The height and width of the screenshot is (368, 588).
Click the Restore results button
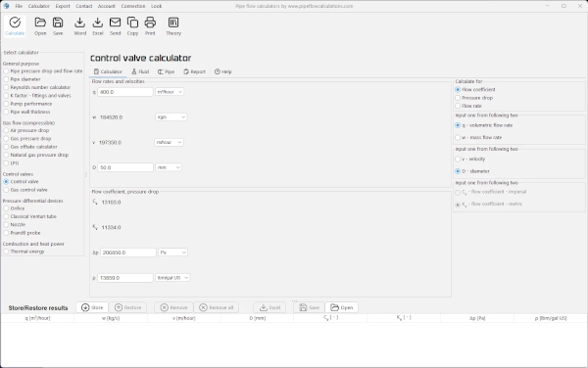[x=127, y=307]
